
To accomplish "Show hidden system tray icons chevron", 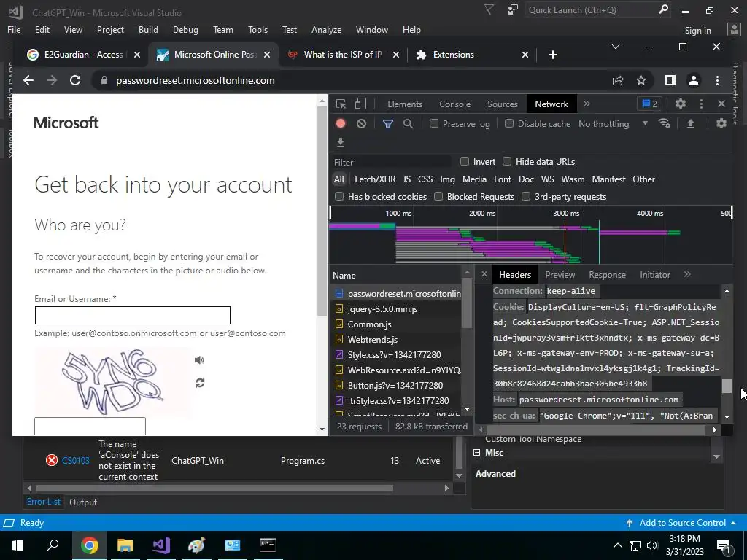I will [x=617, y=545].
